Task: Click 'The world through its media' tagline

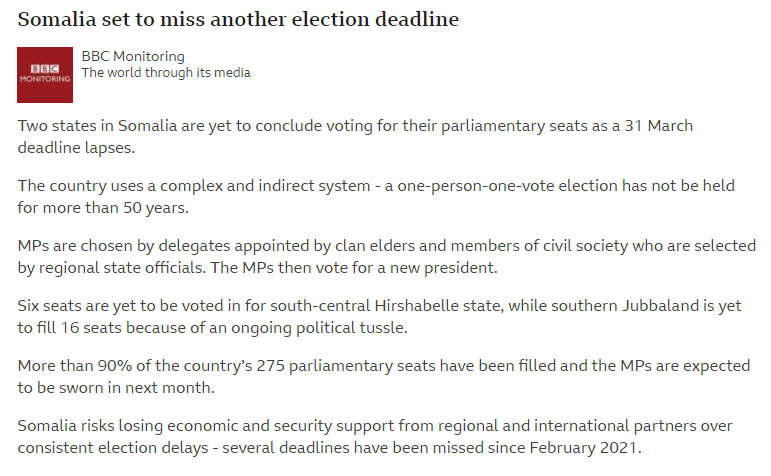Action: tap(166, 73)
